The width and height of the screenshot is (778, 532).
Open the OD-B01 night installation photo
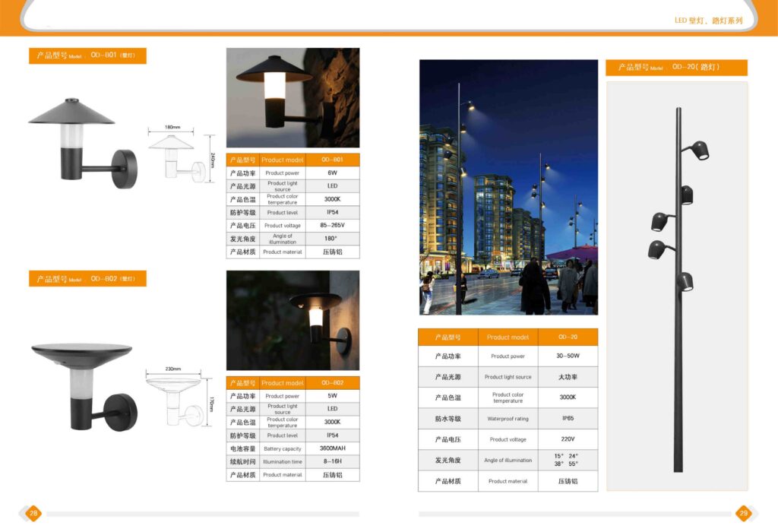[x=293, y=98]
